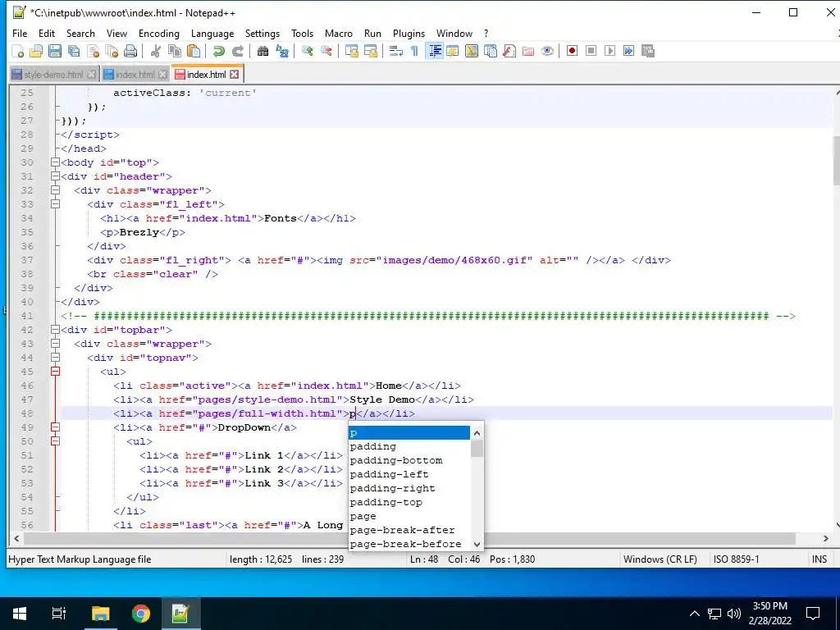Open Find with the binoculars icon
The height and width of the screenshot is (630, 840).
point(262,51)
